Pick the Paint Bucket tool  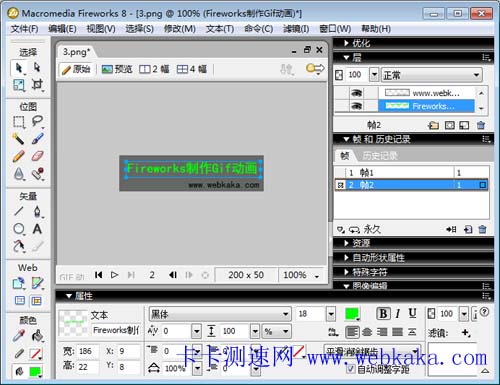[37, 336]
